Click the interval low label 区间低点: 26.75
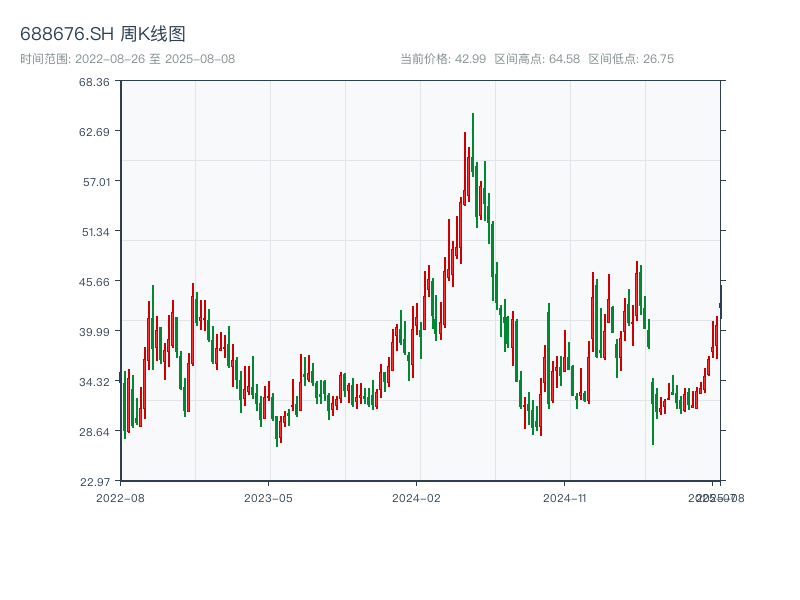Viewport: 800px width, 600px height. 631,59
